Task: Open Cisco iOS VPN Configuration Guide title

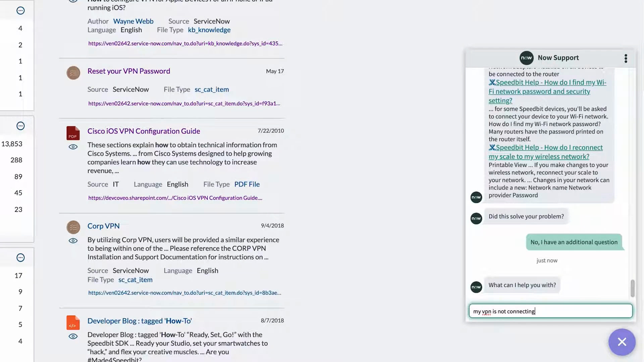Action: coord(144,131)
